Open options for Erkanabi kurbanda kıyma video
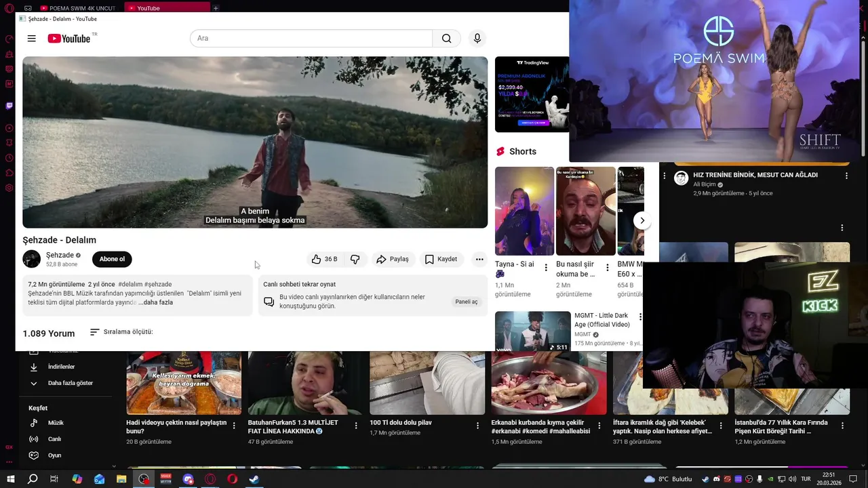 (x=599, y=426)
